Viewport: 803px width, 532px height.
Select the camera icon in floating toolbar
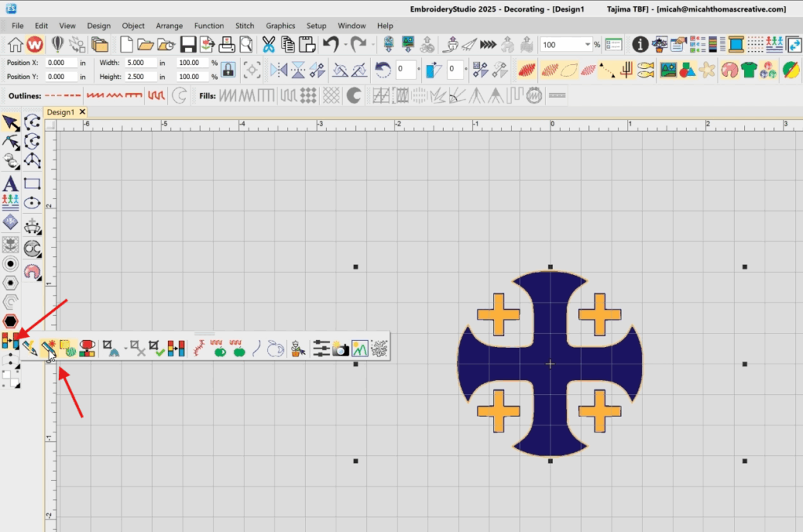tap(340, 349)
